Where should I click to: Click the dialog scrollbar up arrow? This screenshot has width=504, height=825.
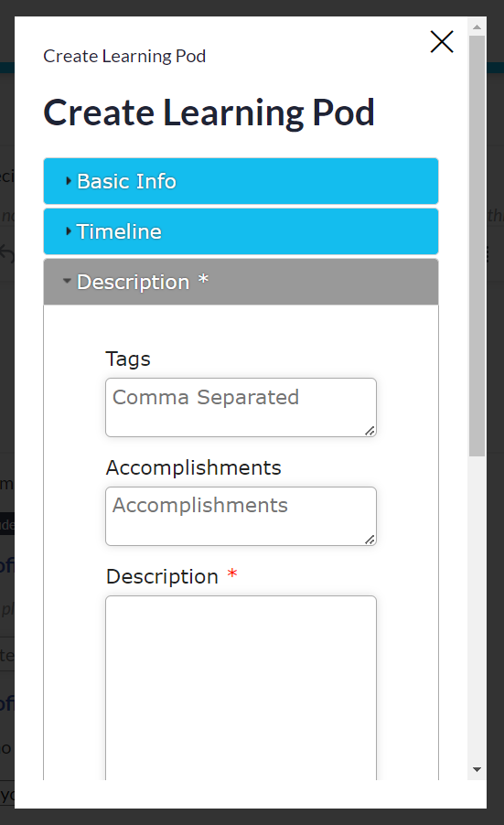[477, 27]
